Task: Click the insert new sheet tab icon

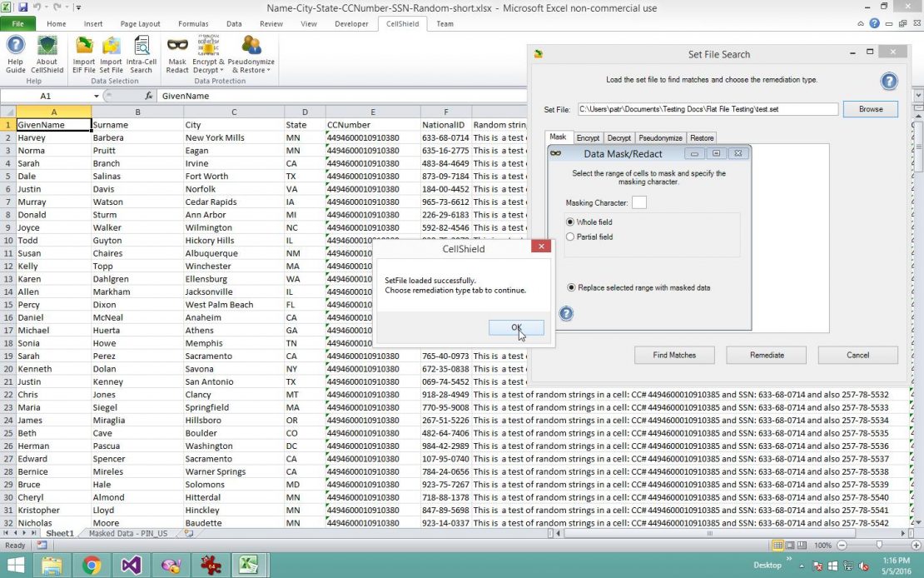Action: click(x=189, y=533)
